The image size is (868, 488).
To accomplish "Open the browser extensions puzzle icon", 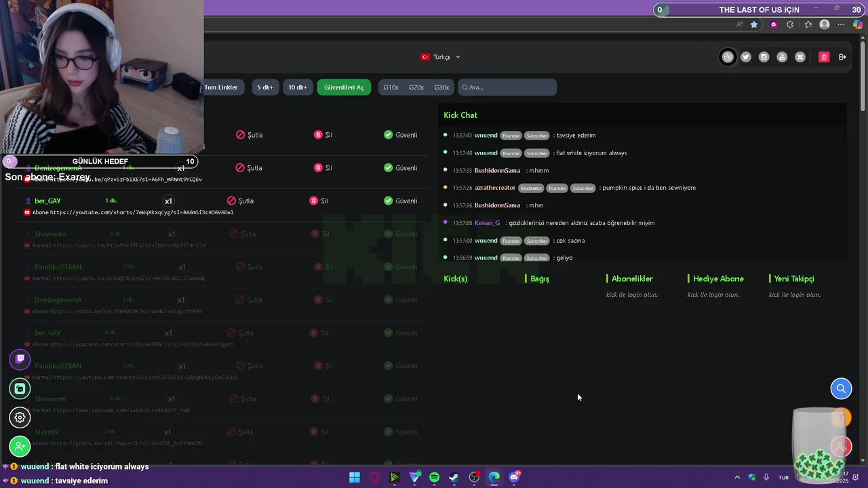I will [x=790, y=24].
